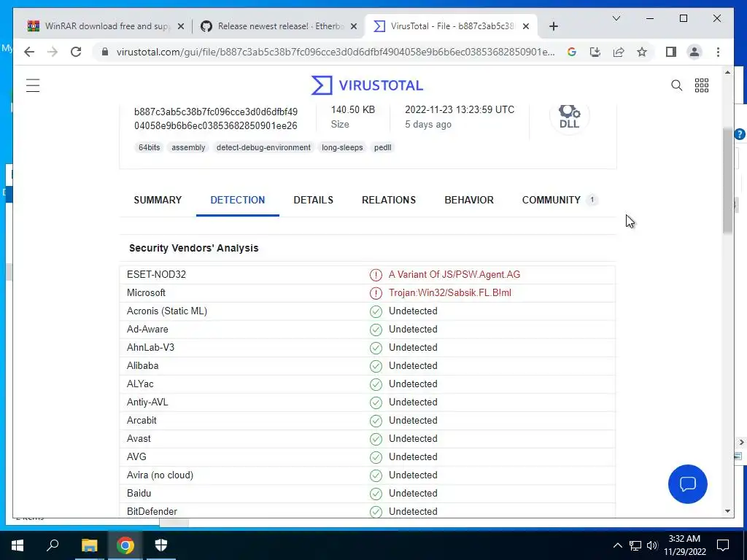Viewport: 747px width, 560px height.
Task: Select the Acronis (Static ML) vendor row
Action: [368, 311]
